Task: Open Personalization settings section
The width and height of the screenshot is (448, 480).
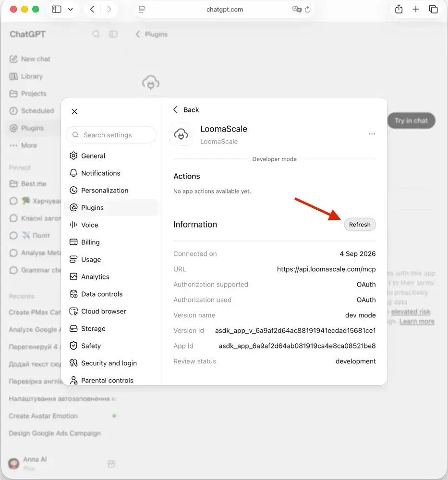Action: tap(112, 191)
